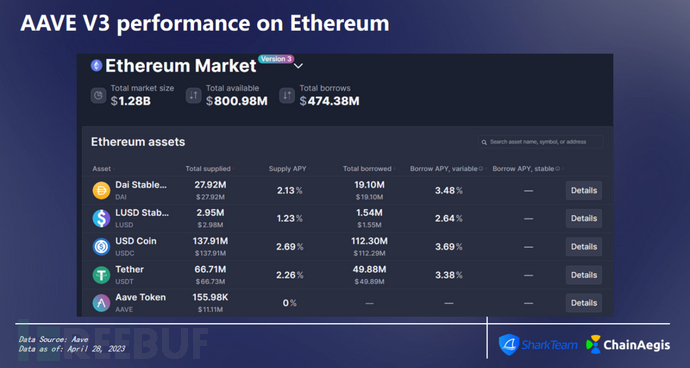The image size is (690, 368).
Task: Click the Total available arrows icon
Action: (x=194, y=96)
